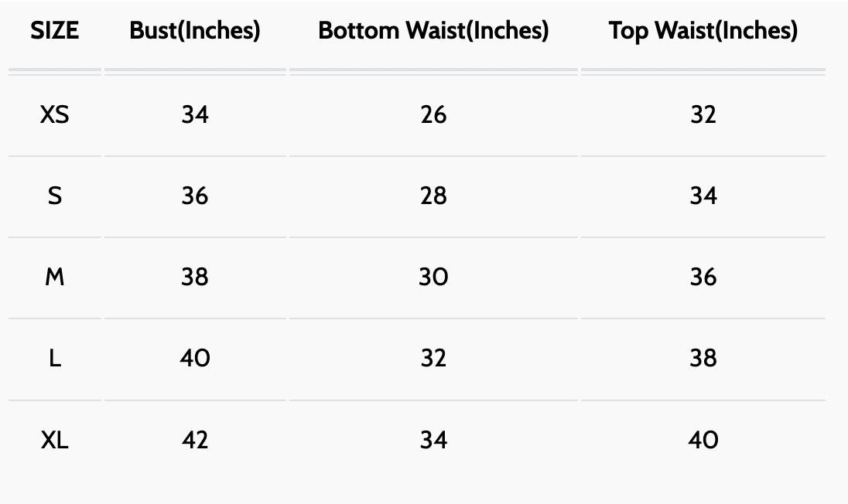
Task: Select the L top waist value 38
Action: [703, 359]
